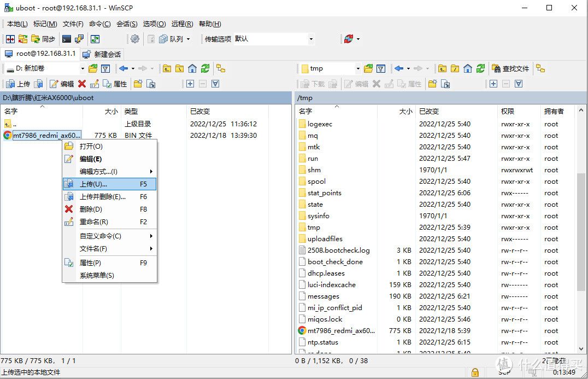
Task: Refresh the local panel
Action: 205,69
